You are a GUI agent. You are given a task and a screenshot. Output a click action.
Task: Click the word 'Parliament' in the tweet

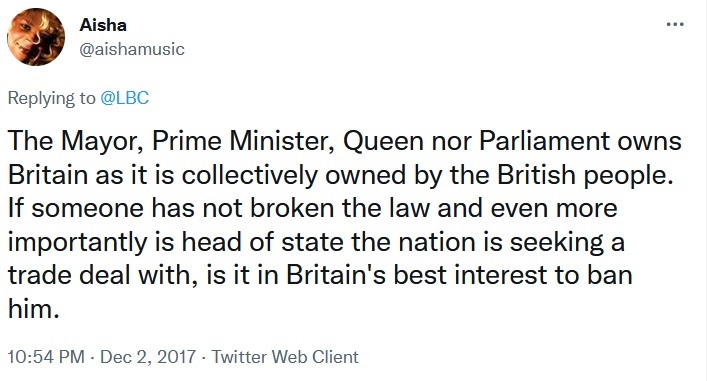(544, 141)
